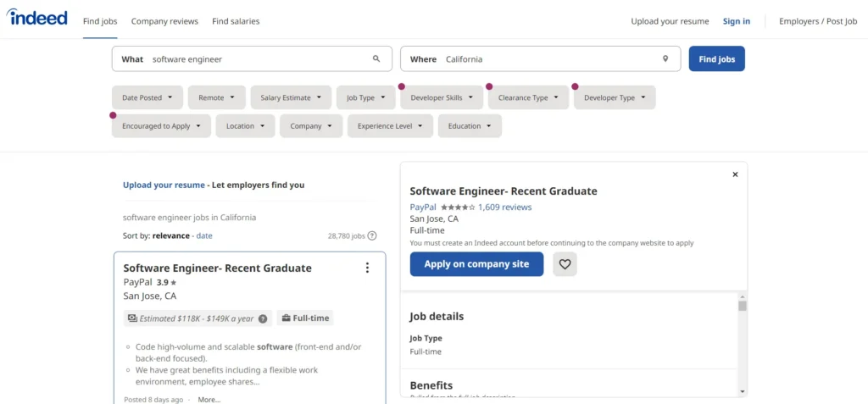Open the Find salaries tab

pyautogui.click(x=236, y=21)
